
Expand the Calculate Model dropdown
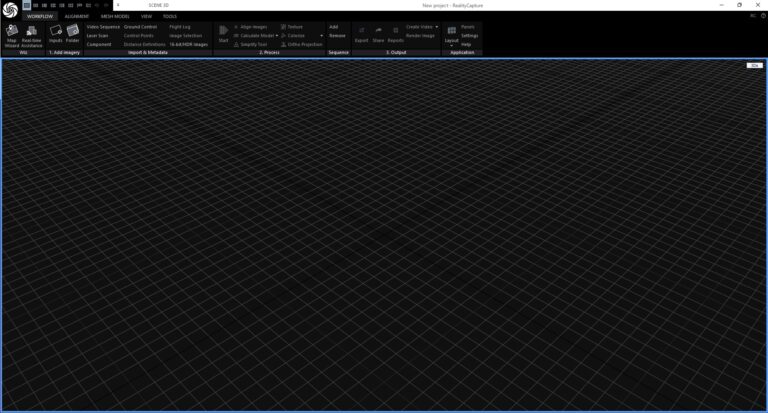(x=278, y=36)
